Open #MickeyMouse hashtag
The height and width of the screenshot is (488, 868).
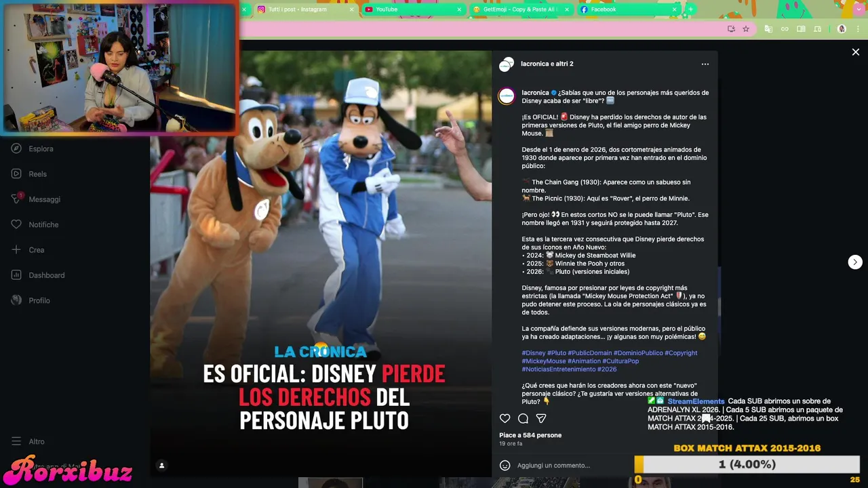coord(543,361)
